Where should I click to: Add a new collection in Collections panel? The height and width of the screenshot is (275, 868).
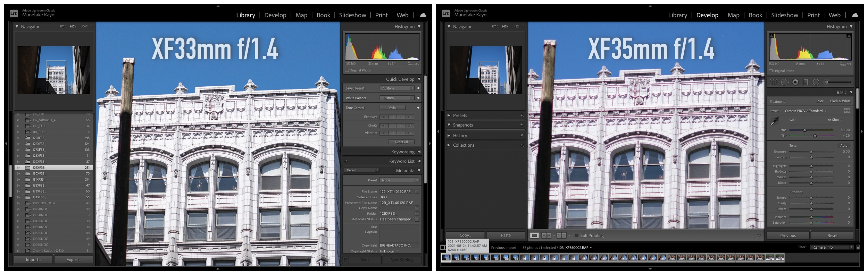(x=522, y=145)
